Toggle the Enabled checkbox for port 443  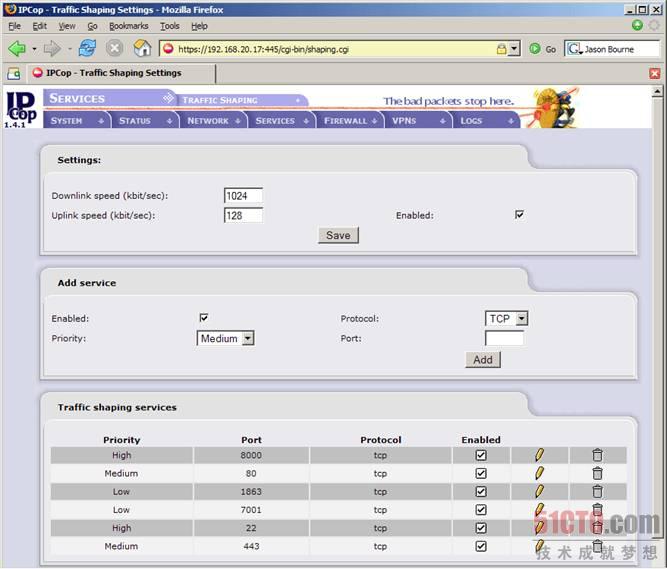pos(481,546)
